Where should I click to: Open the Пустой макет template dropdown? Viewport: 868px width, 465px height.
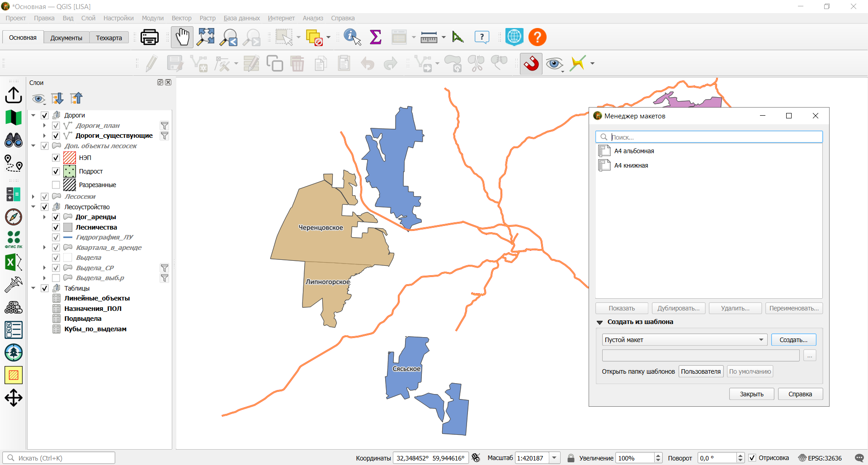(684, 340)
